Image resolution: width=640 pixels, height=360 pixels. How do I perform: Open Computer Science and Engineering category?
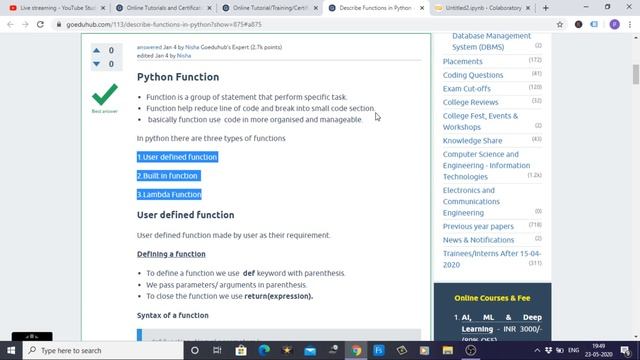tap(486, 165)
